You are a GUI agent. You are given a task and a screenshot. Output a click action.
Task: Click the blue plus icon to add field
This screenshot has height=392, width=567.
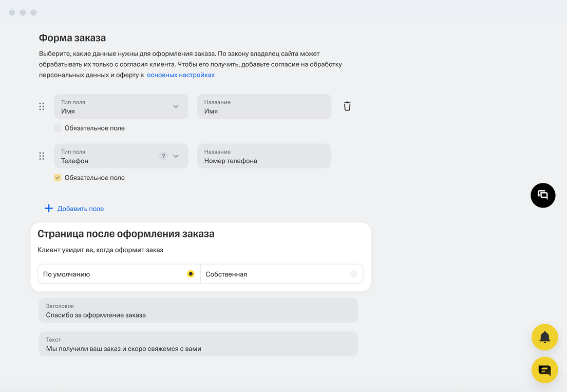(49, 209)
